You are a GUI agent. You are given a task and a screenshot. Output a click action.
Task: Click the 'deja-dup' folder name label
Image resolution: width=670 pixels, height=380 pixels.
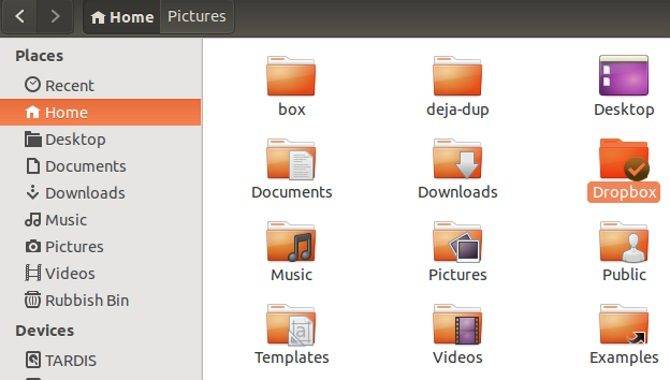point(458,110)
